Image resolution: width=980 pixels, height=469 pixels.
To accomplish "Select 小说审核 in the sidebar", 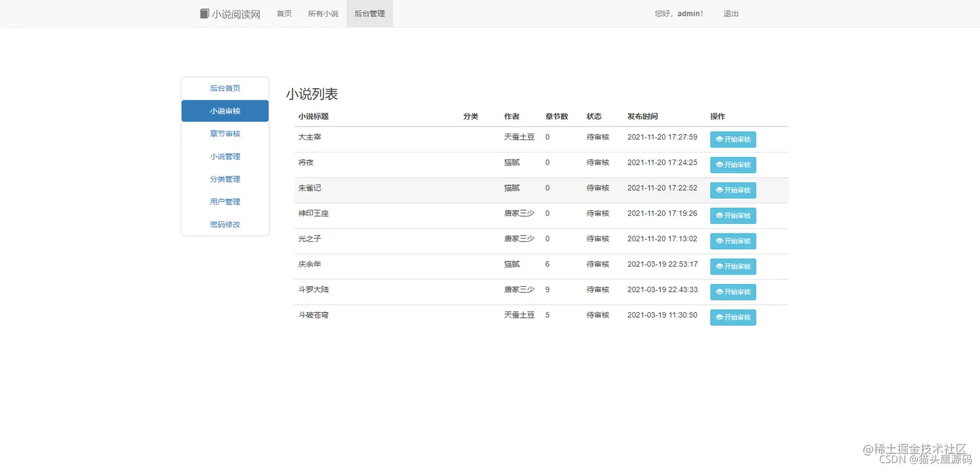I will (x=225, y=111).
